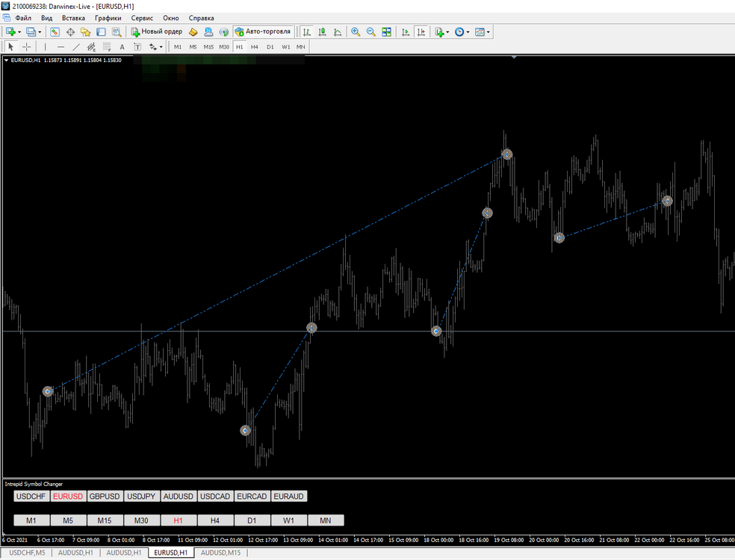
Task: Open the Графики menu
Action: tap(108, 18)
